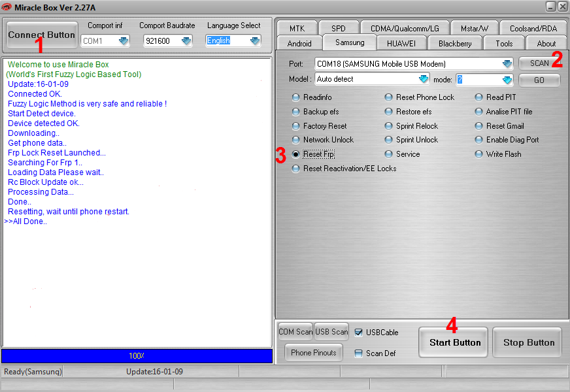Click the GO button
The height and width of the screenshot is (392, 570).
pos(539,80)
